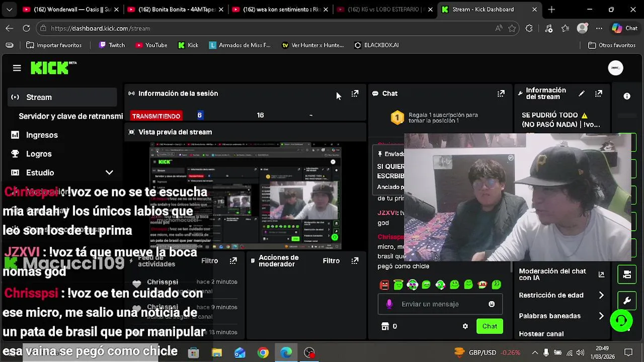Click the camera button on the right rail

(x=627, y=275)
